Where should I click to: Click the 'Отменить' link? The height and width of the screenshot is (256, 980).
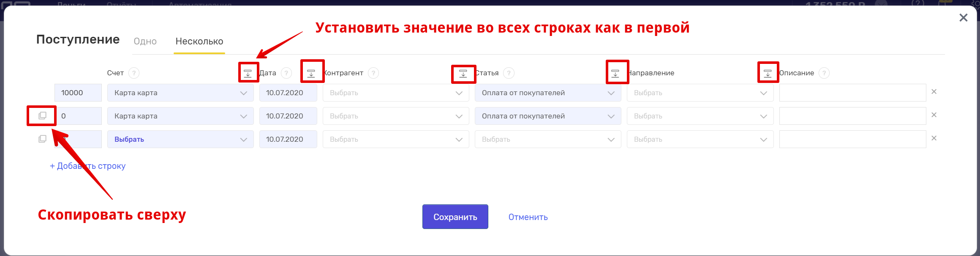[x=528, y=217]
